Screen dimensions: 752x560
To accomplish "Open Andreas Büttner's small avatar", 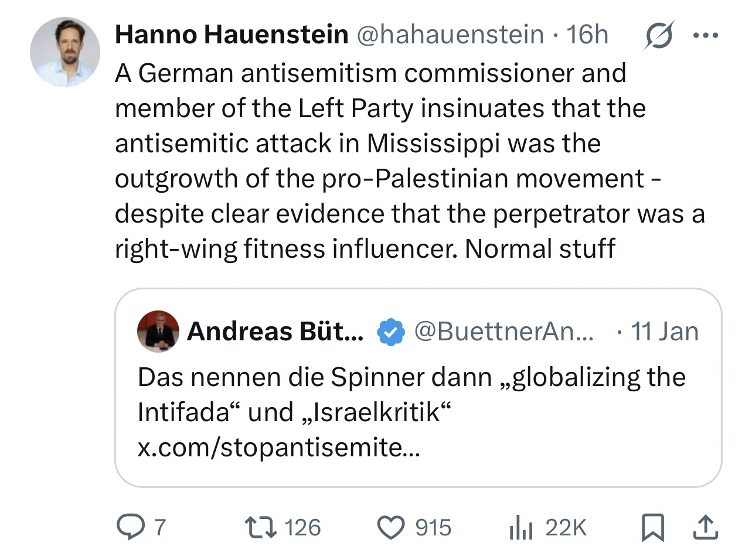I will click(158, 332).
